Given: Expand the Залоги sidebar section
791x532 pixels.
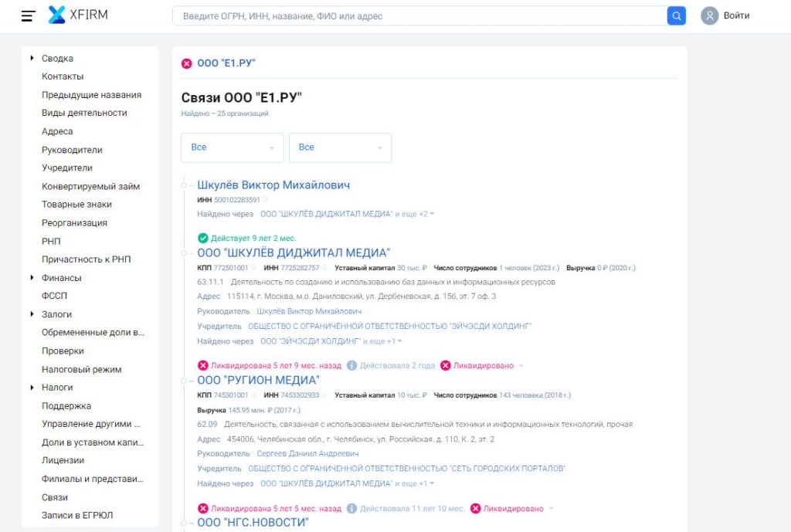Looking at the screenshot, I should coord(32,314).
